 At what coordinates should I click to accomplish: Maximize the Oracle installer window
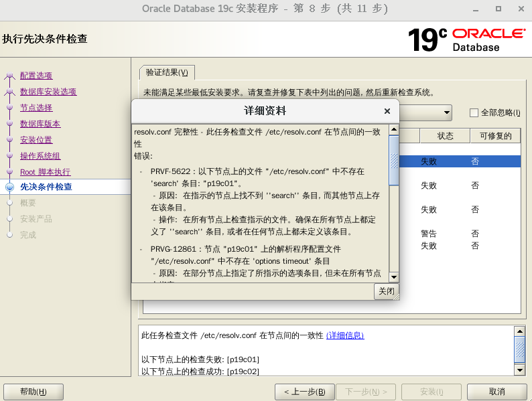click(x=498, y=9)
